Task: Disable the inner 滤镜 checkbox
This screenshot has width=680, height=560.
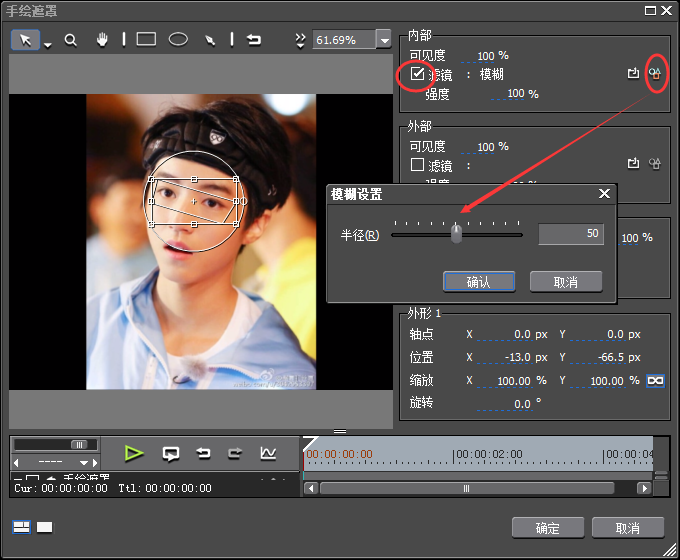Action: coord(417,74)
